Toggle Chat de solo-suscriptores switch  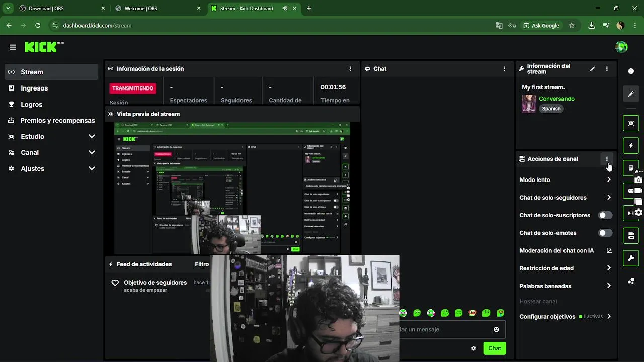click(605, 215)
